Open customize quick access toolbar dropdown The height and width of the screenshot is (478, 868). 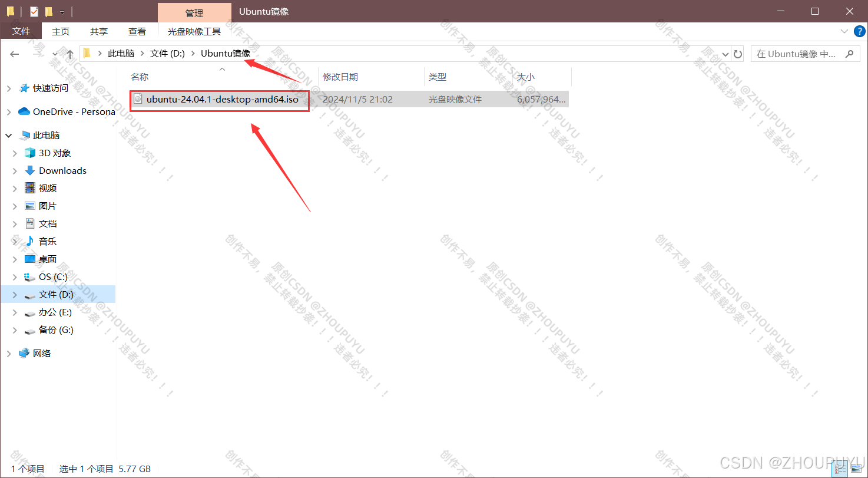[x=62, y=12]
